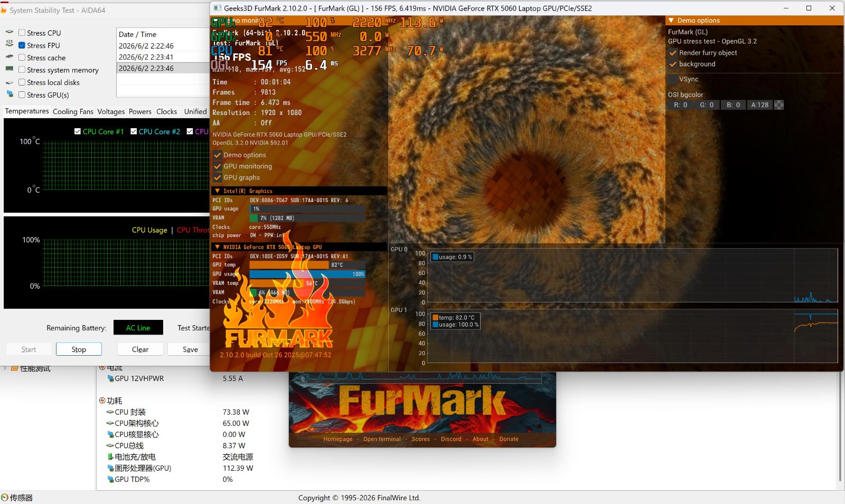Enable the Stress cache checkbox
Image resolution: width=845 pixels, height=504 pixels.
pyautogui.click(x=22, y=58)
